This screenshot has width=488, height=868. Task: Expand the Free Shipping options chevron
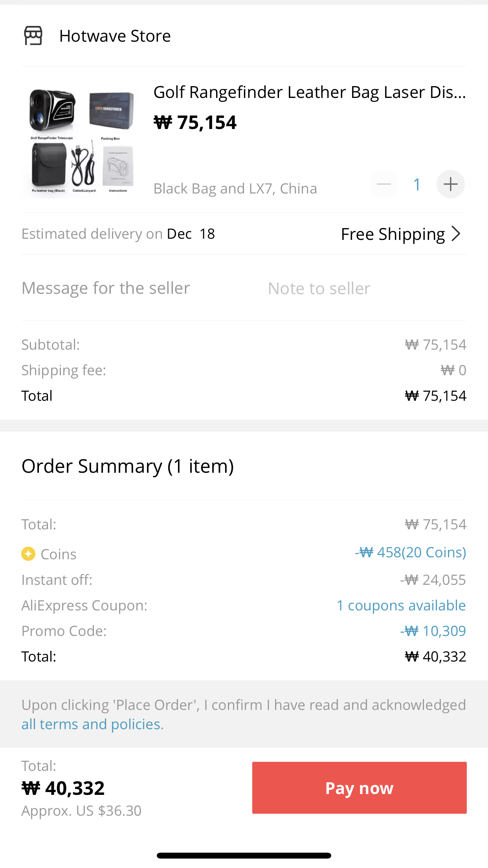(x=456, y=234)
